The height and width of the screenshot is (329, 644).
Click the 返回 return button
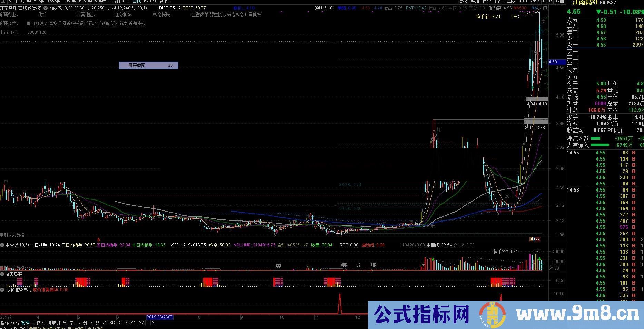[559, 2]
